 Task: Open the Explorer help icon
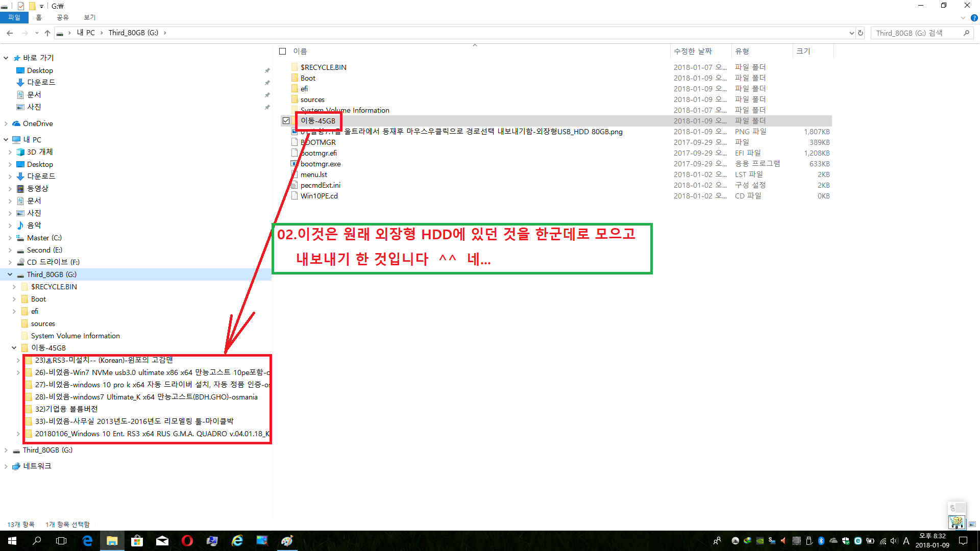tap(974, 17)
